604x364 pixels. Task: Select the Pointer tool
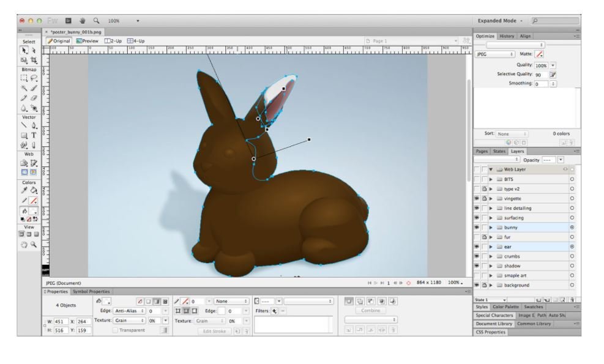pos(24,50)
